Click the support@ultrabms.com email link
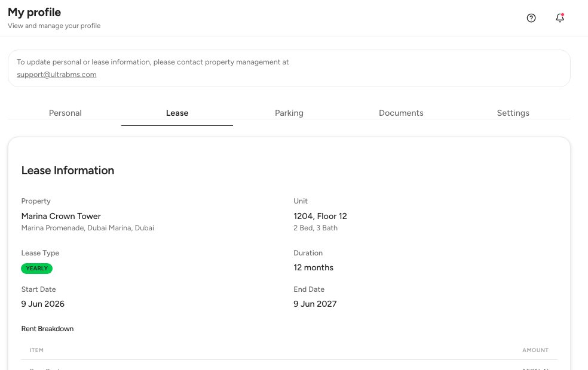This screenshot has height=370, width=588. pyautogui.click(x=57, y=75)
